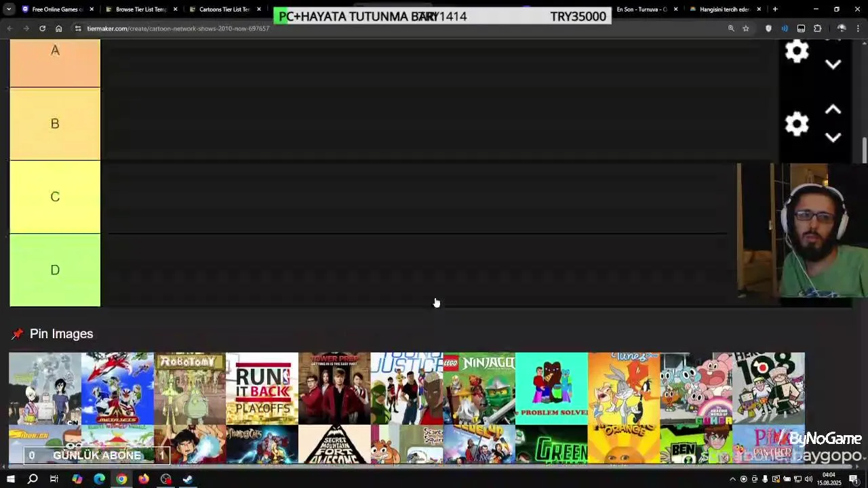Pick the Robotomy show image
This screenshot has height=488, width=868.
190,388
